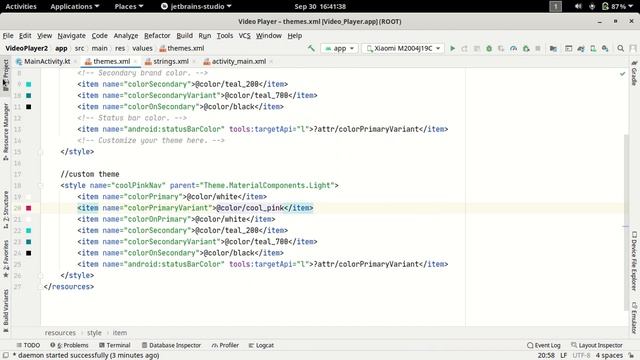The image size is (640, 360).
Task: Open the Resource Manager side panel
Action: (x=6, y=131)
